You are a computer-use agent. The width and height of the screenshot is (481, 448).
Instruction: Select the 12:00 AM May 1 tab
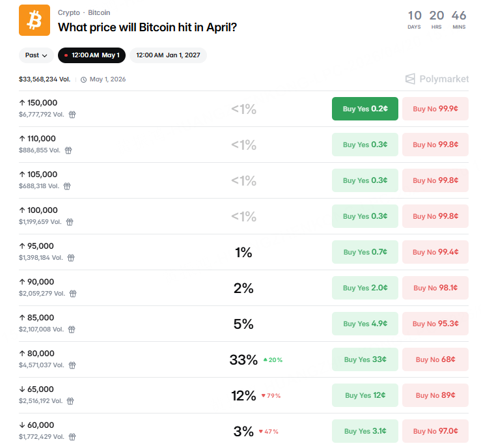(91, 55)
